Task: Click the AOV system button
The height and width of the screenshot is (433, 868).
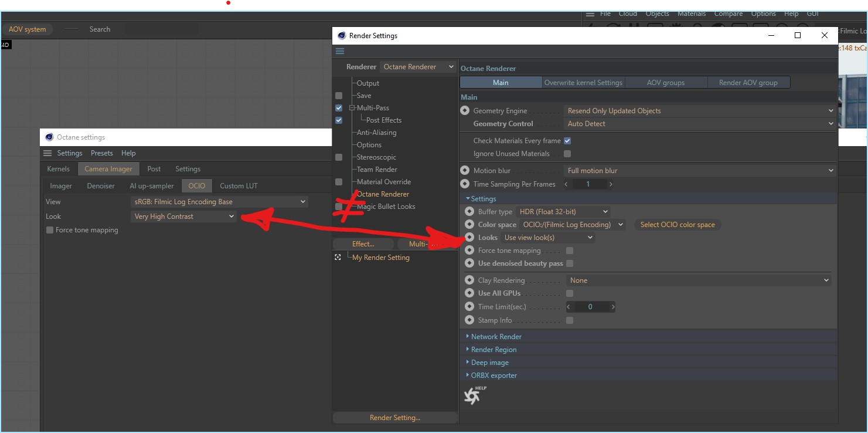Action: coord(28,29)
